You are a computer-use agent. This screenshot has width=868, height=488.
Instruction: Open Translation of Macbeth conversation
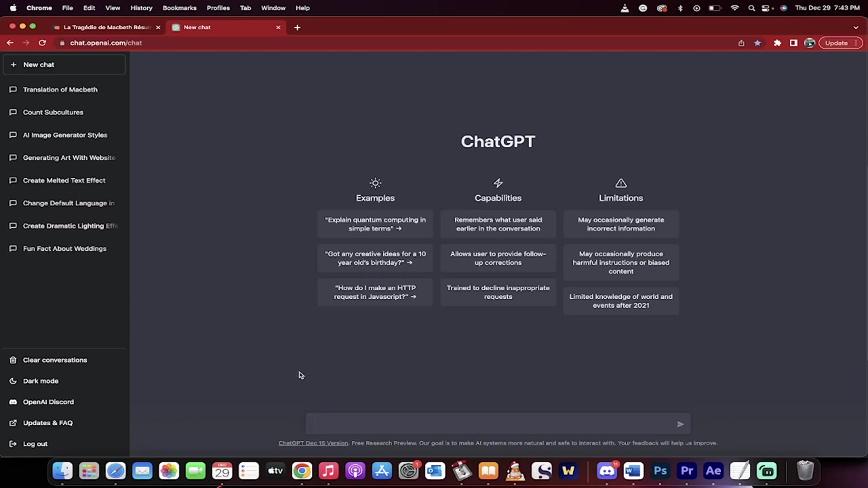tap(60, 89)
